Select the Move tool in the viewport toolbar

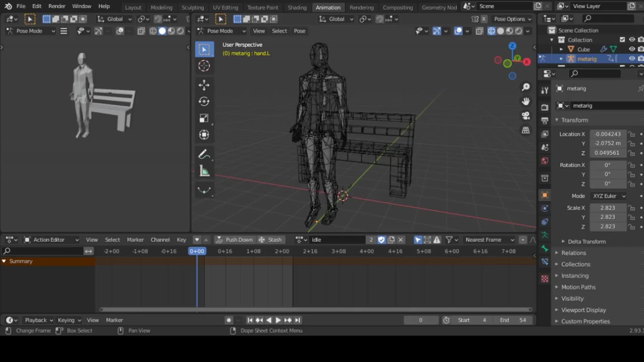coord(204,85)
